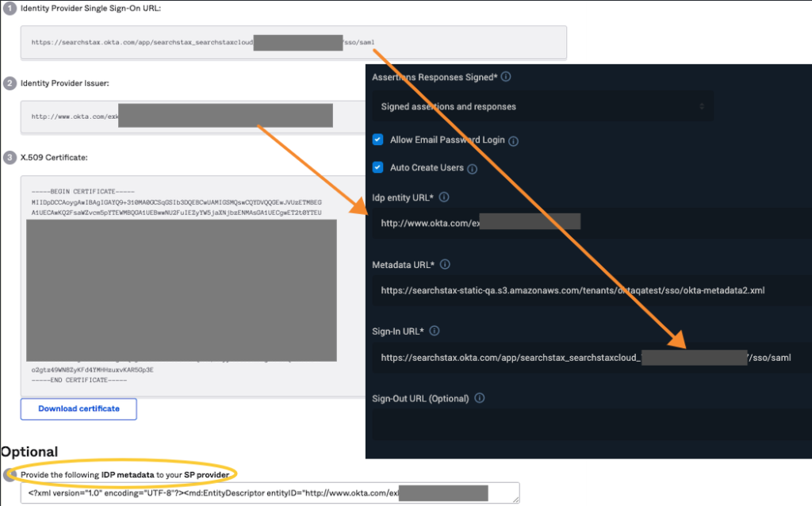This screenshot has height=506, width=812.
Task: Click the Metadata URL input field
Action: (592, 290)
